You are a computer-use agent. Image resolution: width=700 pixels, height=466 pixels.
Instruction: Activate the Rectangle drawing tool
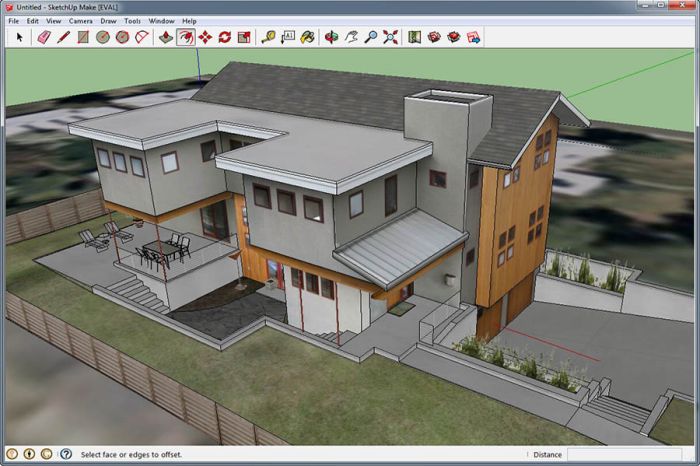tap(83, 37)
